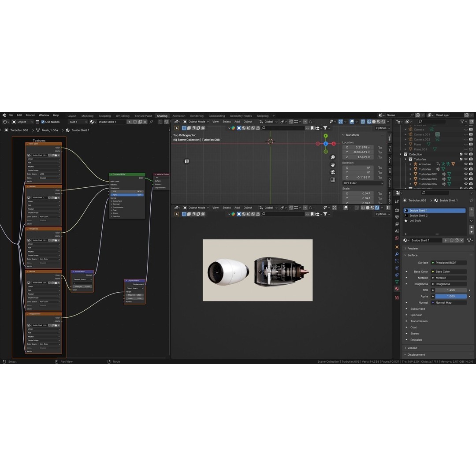Switch orthographic/perspective with the grid gizmo

[x=333, y=179]
